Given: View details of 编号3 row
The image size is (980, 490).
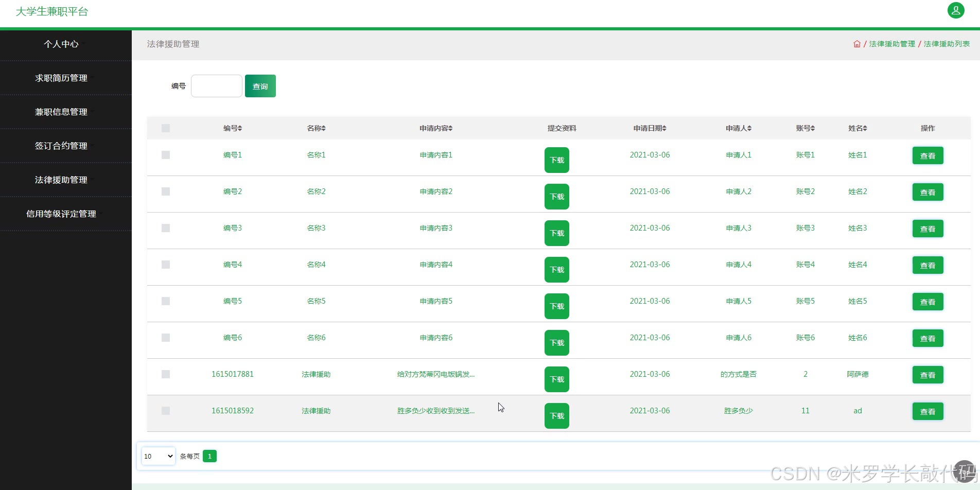Looking at the screenshot, I should [928, 229].
